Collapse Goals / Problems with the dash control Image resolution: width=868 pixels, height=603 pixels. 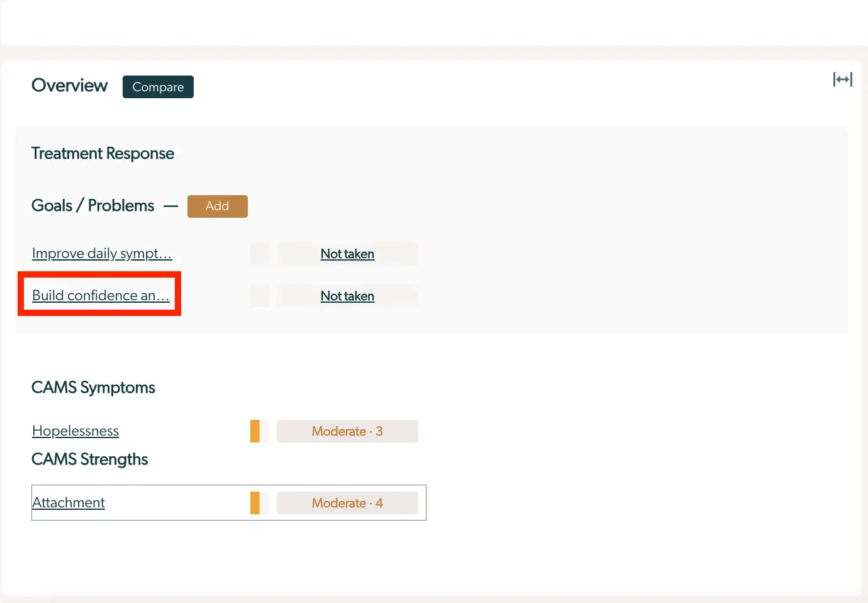[x=170, y=205]
